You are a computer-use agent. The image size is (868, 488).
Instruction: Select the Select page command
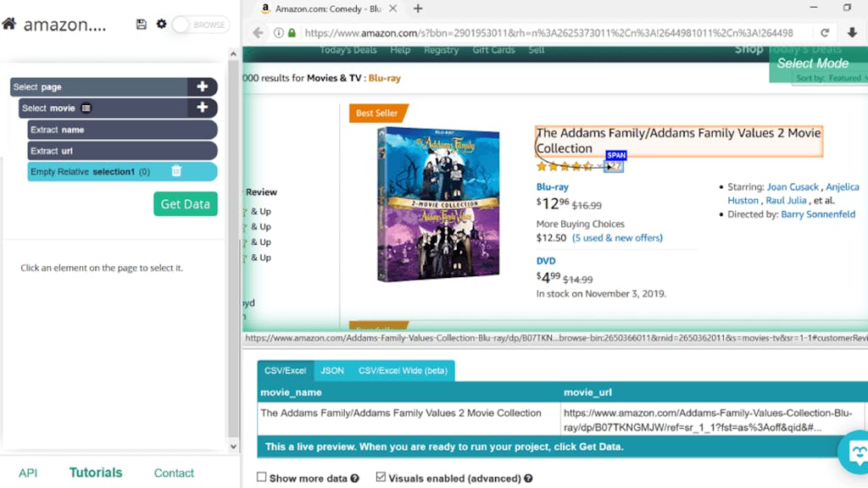tap(100, 87)
